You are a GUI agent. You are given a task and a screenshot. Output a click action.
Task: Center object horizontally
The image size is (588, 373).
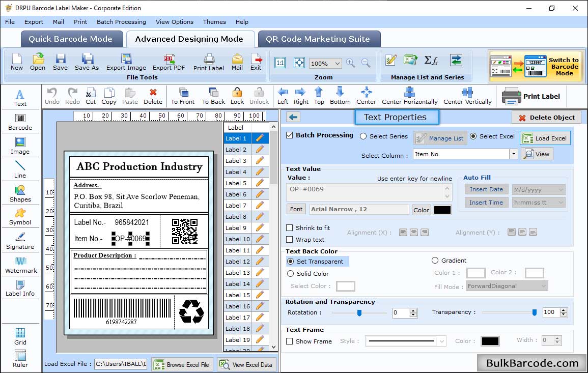409,96
